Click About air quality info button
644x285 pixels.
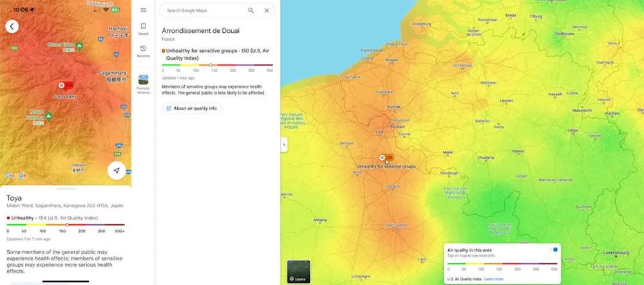(192, 108)
